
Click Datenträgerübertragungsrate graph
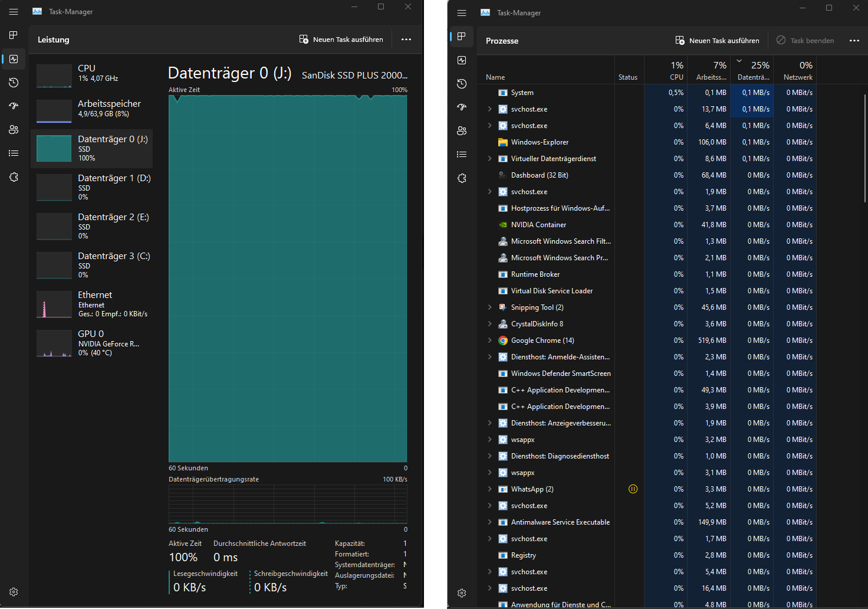click(x=288, y=504)
